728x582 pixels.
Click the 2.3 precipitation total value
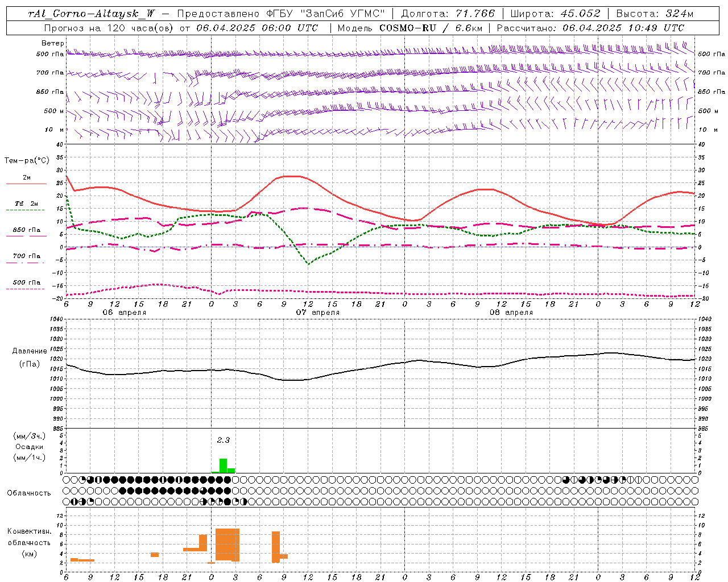pyautogui.click(x=223, y=440)
